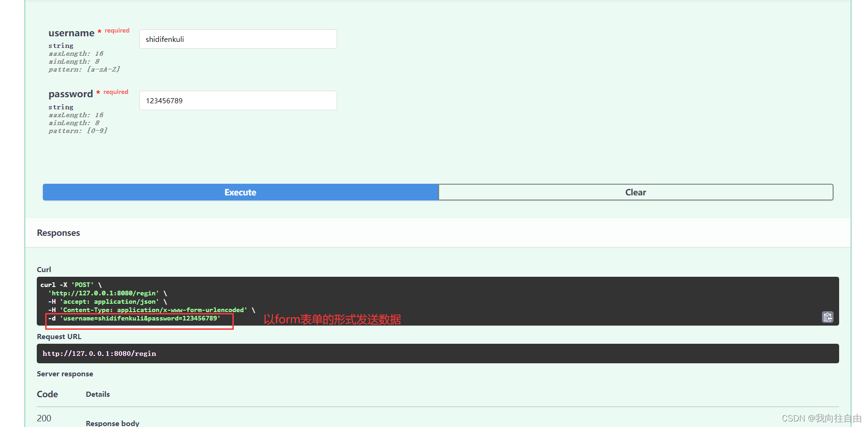Select the username field containing shidifenkuli
868x427 pixels.
tap(237, 39)
